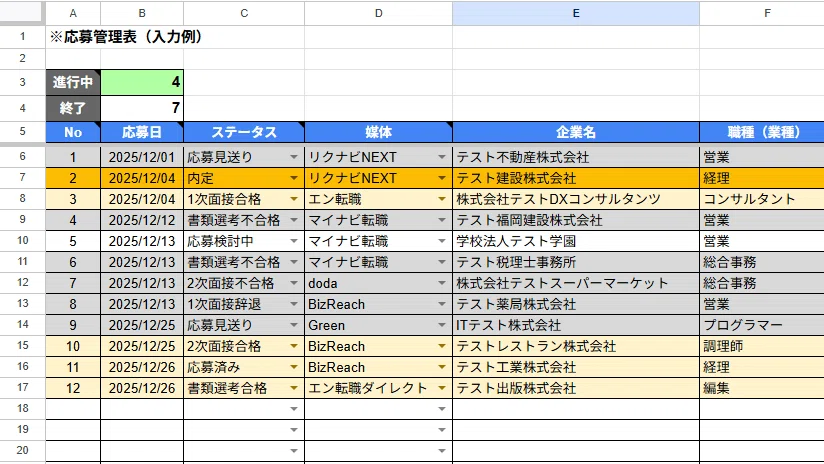Select the green count cell showing 4
824x464 pixels.
(x=142, y=82)
